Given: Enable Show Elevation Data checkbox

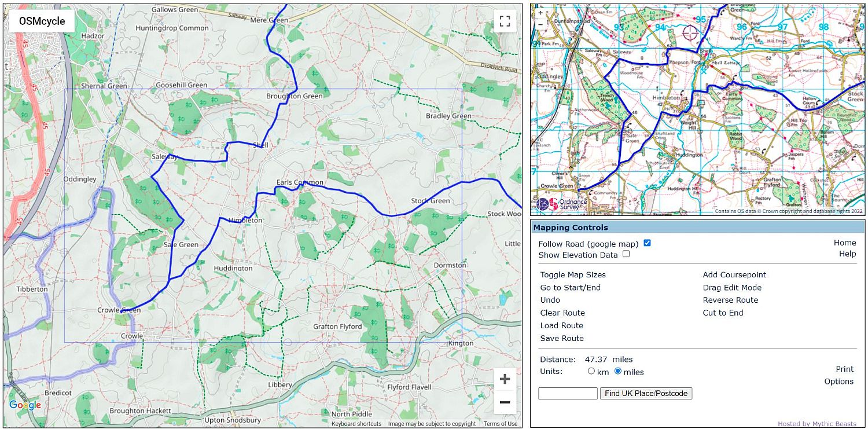Looking at the screenshot, I should (x=626, y=254).
